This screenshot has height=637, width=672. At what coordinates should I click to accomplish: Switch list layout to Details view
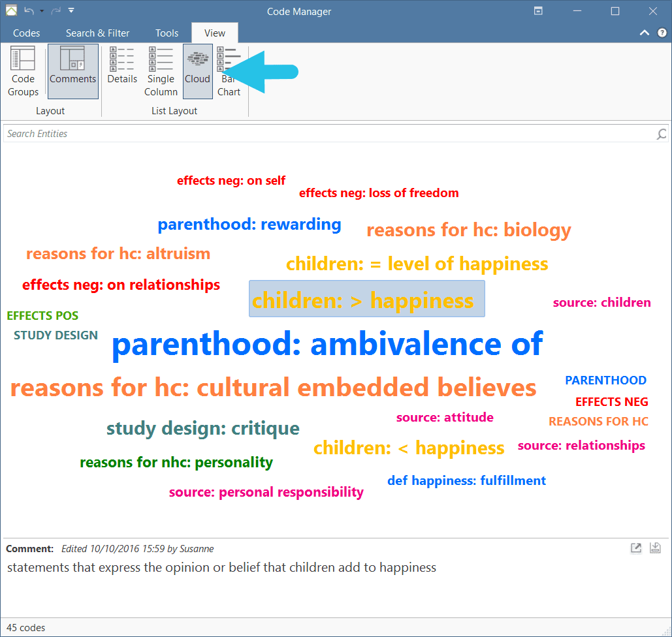[122, 72]
